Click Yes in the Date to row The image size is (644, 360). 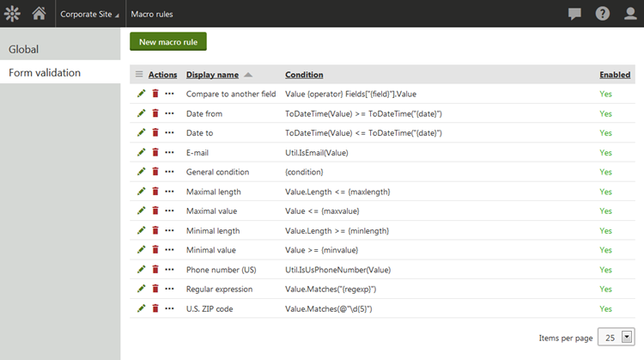[x=605, y=132]
